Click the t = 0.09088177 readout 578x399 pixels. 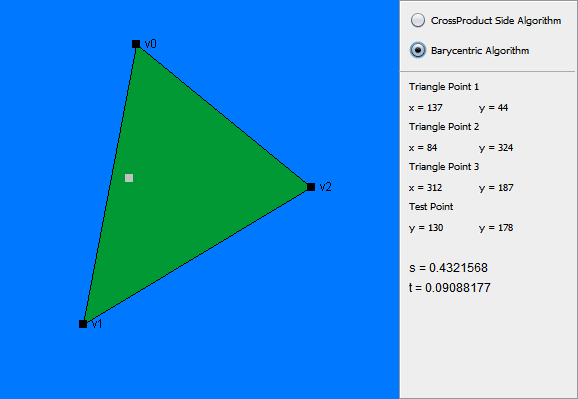point(450,288)
